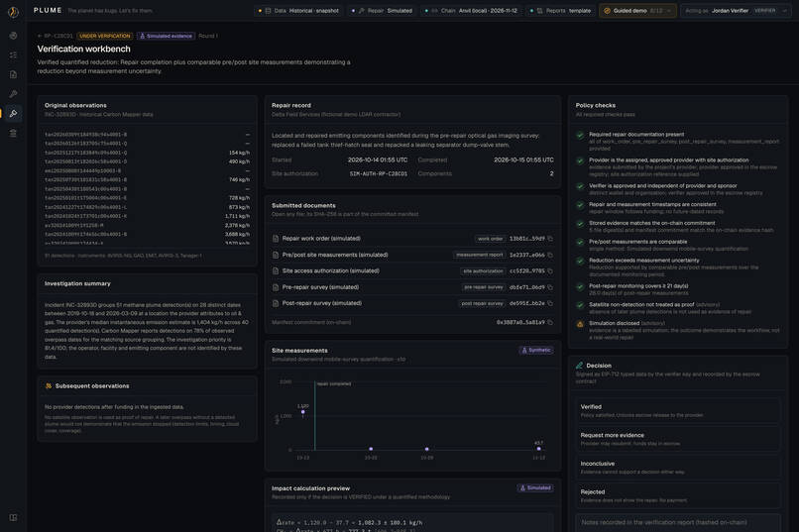This screenshot has height=532, width=799.
Task: Select the Request more evidence option
Action: pos(678,439)
